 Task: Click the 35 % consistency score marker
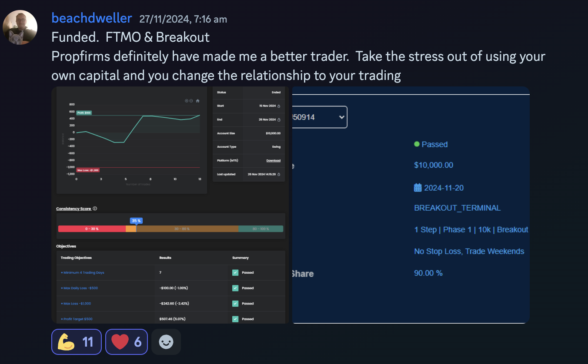click(136, 221)
